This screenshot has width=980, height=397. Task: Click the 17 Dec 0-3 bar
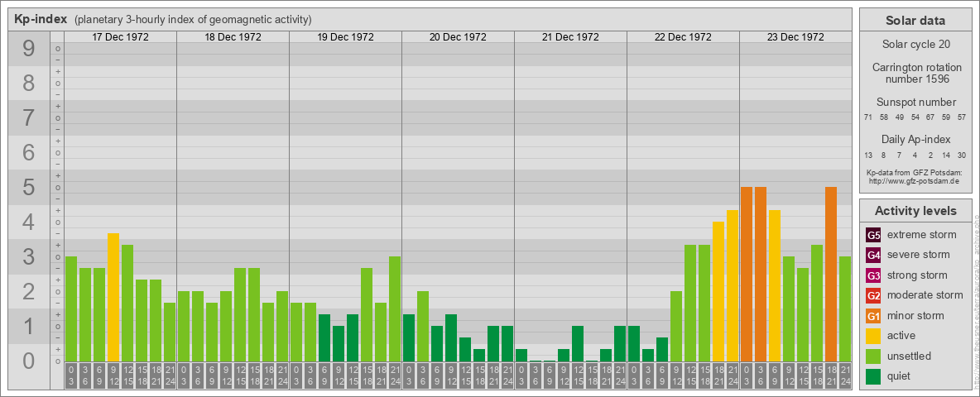(x=71, y=309)
